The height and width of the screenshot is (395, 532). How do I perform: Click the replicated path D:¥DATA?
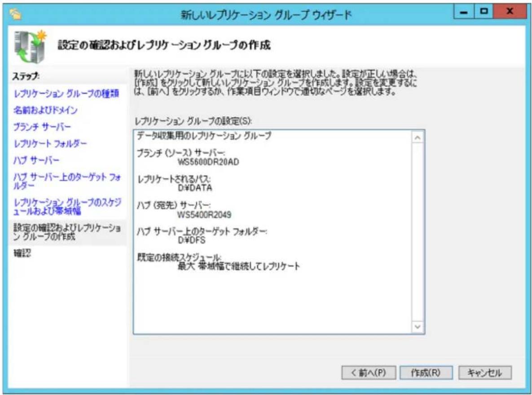click(x=195, y=188)
